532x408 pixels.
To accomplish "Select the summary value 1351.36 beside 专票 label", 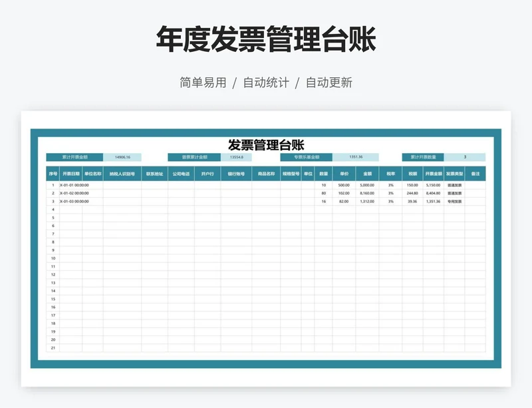I will (x=356, y=157).
